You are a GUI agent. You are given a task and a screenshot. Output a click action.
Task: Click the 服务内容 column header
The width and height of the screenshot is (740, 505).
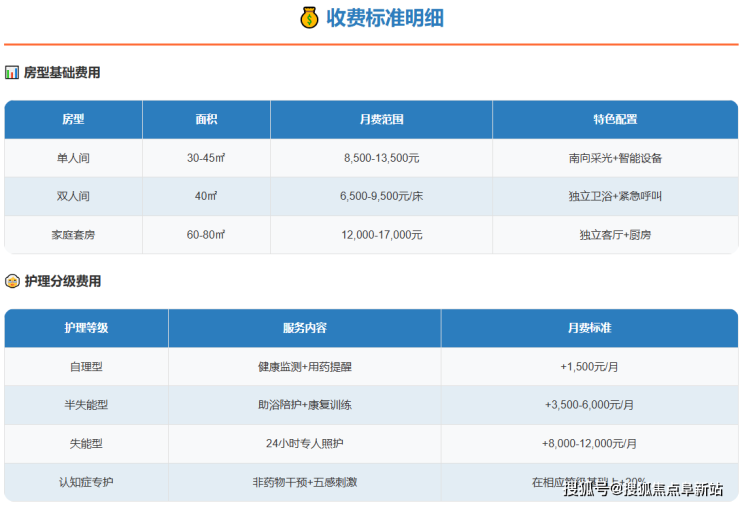coord(304,328)
